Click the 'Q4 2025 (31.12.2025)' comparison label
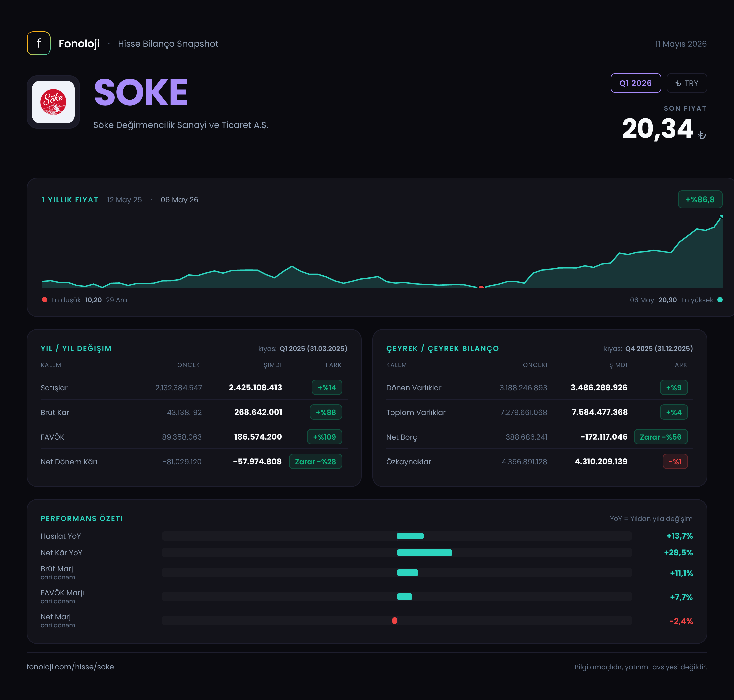 click(659, 348)
